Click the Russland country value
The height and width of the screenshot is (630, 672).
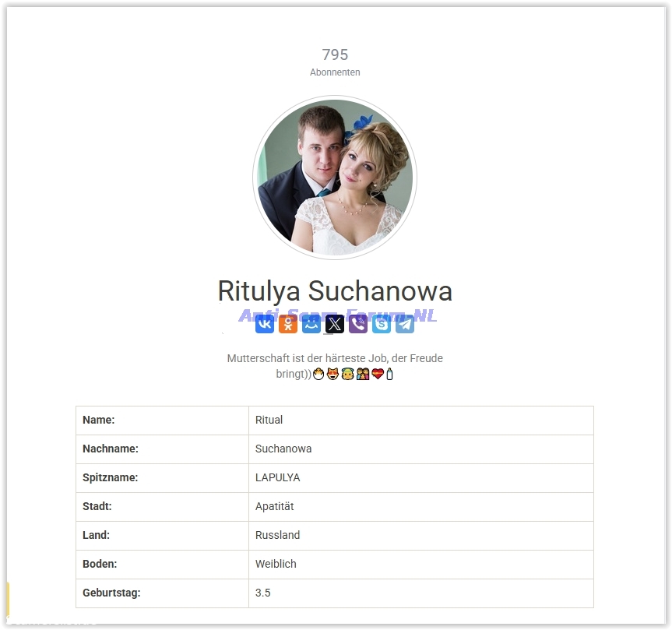[277, 535]
